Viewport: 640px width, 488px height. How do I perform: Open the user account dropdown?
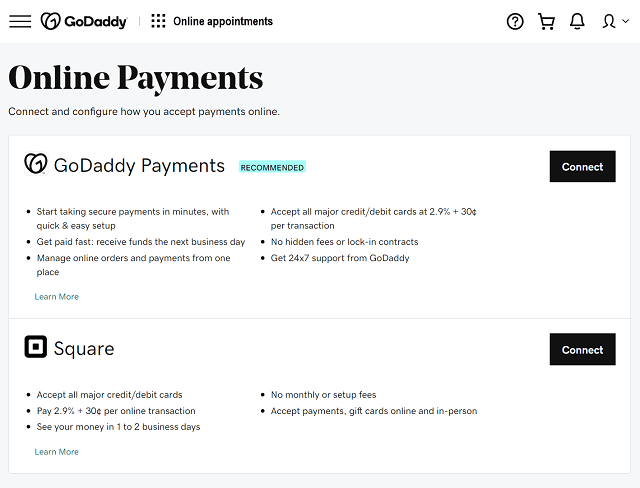[614, 21]
